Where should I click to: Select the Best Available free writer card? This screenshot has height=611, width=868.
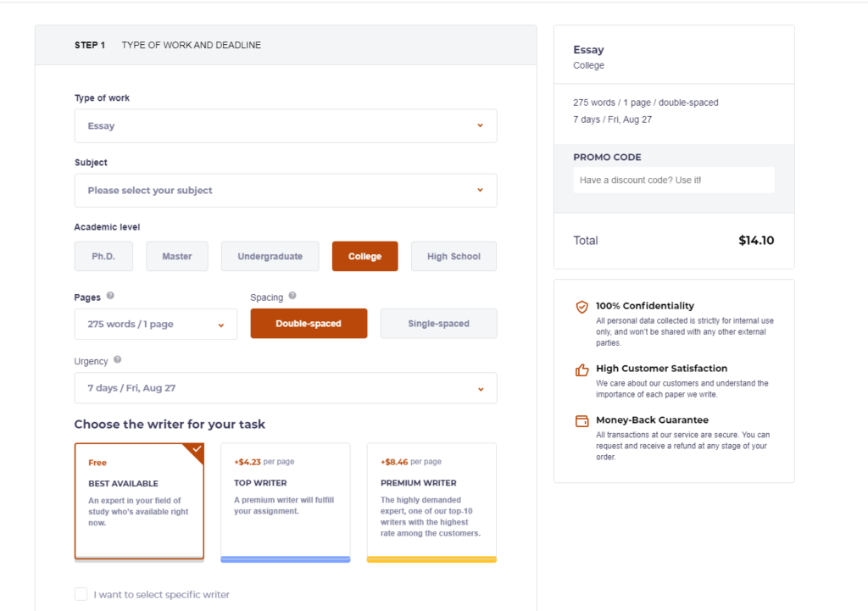click(x=140, y=502)
